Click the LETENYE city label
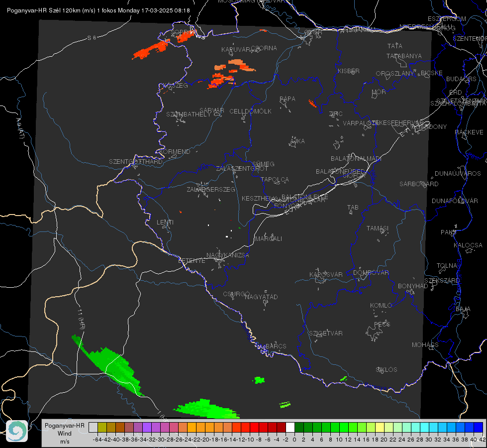487x448 pixels. click(x=192, y=261)
